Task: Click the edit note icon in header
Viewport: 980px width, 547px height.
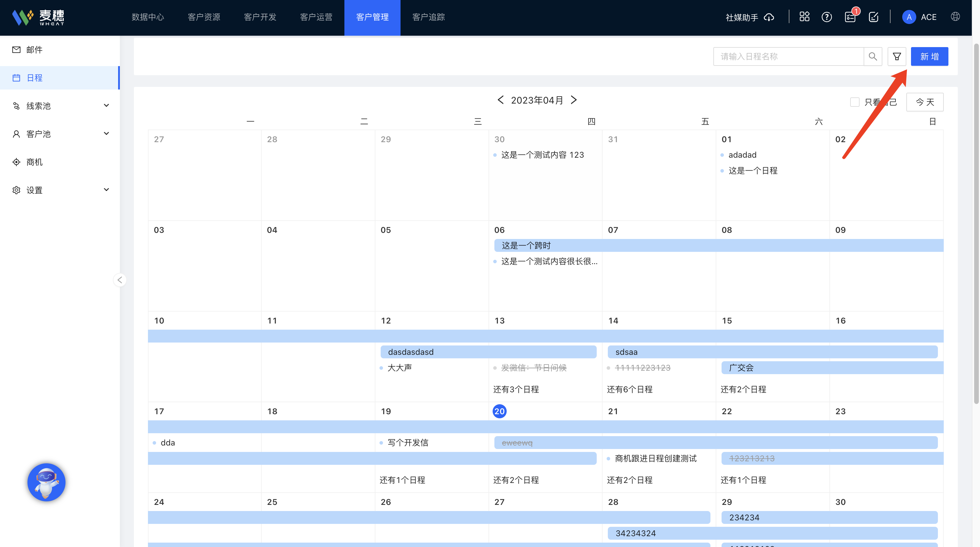Action: 874,17
